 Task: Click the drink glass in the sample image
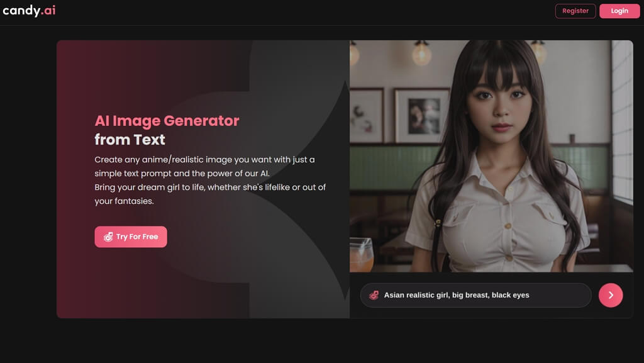pyautogui.click(x=362, y=255)
